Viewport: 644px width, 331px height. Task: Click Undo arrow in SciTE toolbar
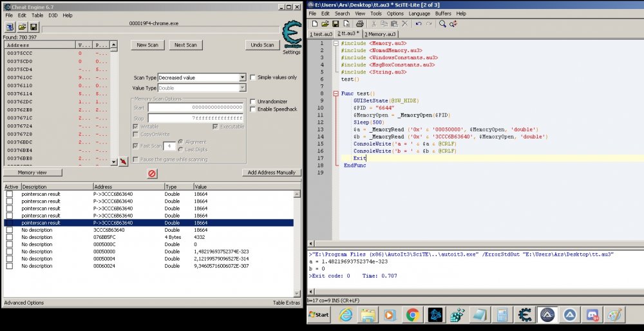[x=419, y=24]
